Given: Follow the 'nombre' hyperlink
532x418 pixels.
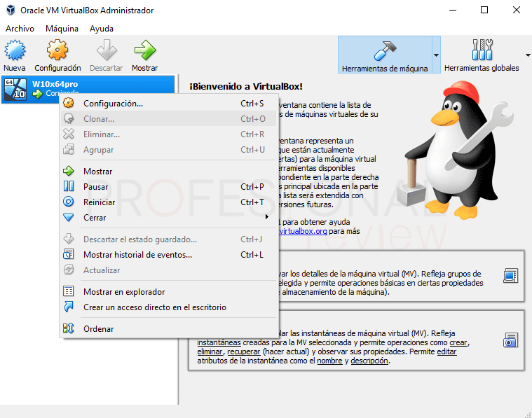Looking at the screenshot, I should [x=330, y=361].
